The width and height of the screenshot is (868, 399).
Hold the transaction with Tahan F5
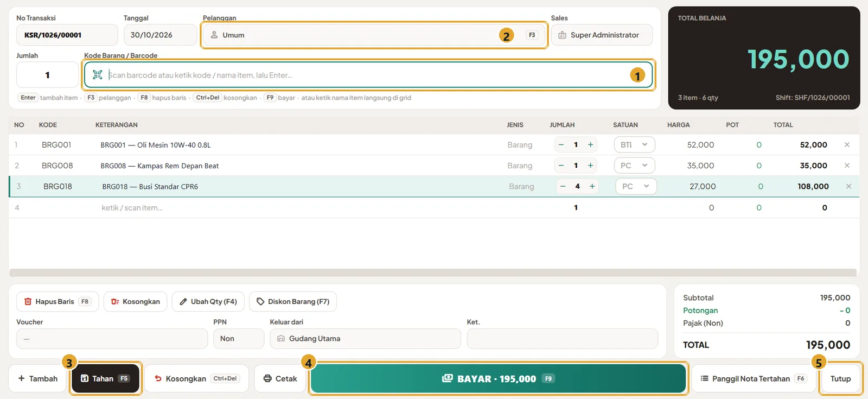tap(105, 378)
